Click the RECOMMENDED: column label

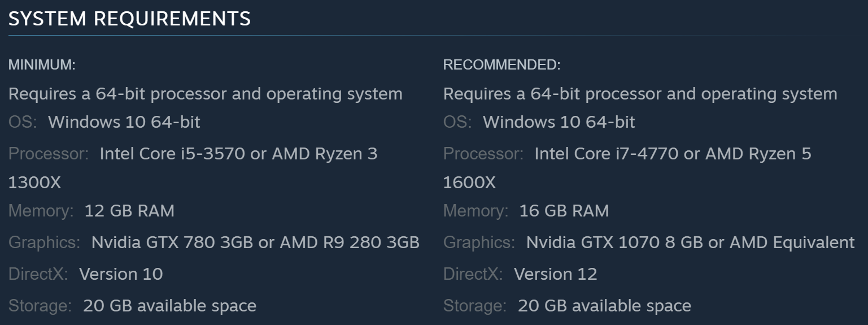click(x=501, y=65)
